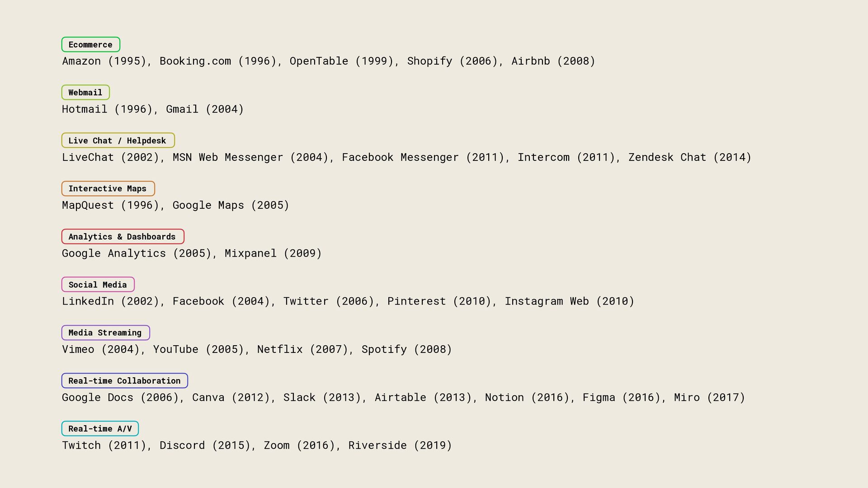868x488 pixels.
Task: Select the Social Media tag
Action: click(x=98, y=285)
